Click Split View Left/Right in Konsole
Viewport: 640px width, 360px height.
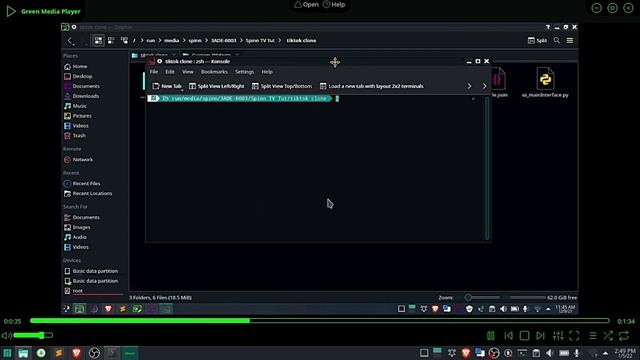pyautogui.click(x=217, y=86)
